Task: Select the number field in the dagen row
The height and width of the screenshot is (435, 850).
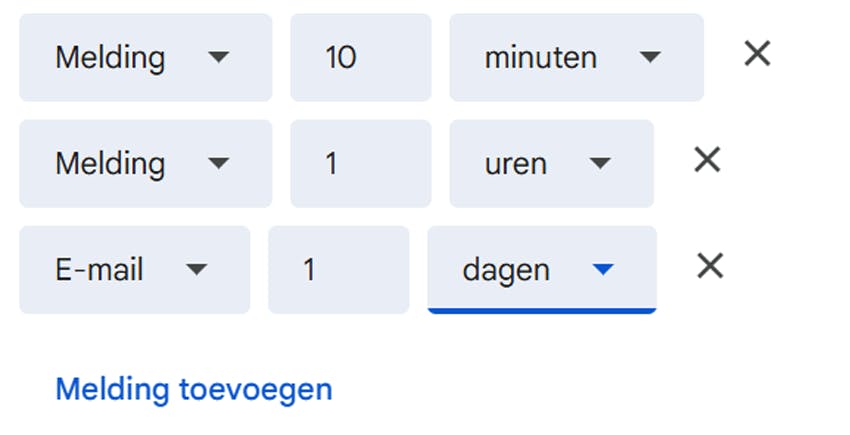Action: pos(338,269)
